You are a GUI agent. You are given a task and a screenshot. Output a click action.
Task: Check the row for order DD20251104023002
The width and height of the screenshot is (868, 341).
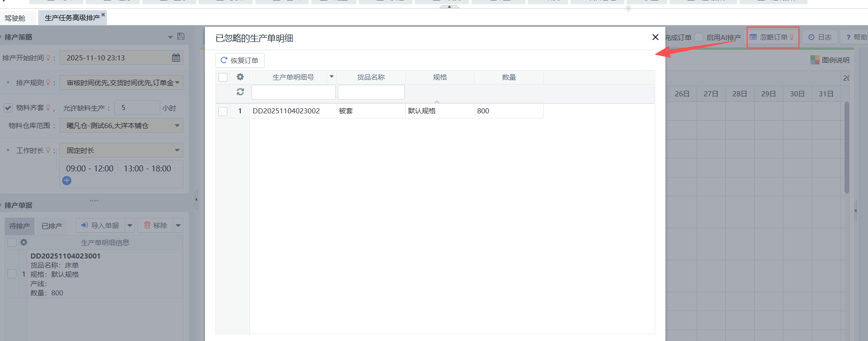pos(223,111)
